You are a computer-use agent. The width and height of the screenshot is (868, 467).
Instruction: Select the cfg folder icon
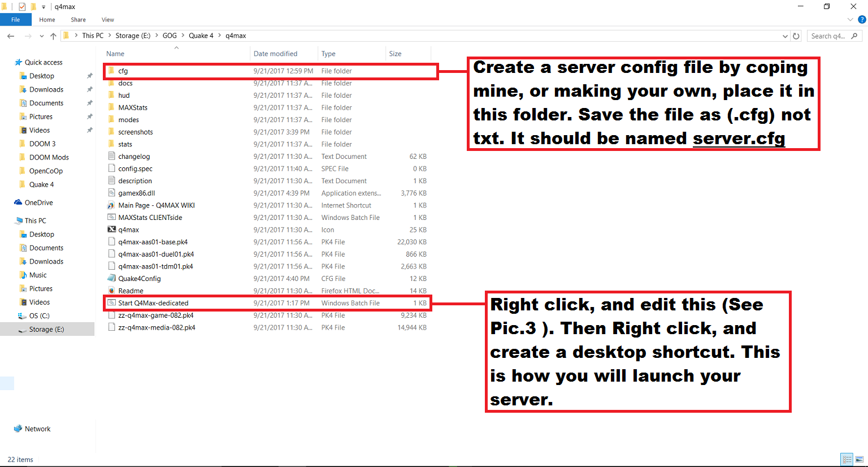111,71
